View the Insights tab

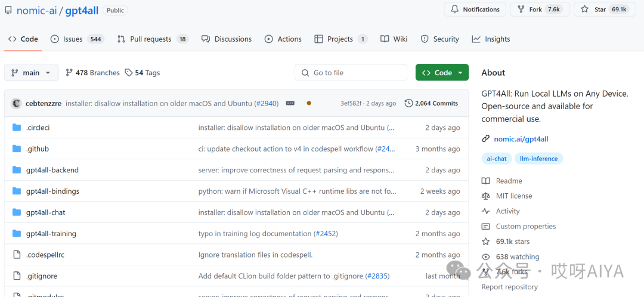[491, 39]
